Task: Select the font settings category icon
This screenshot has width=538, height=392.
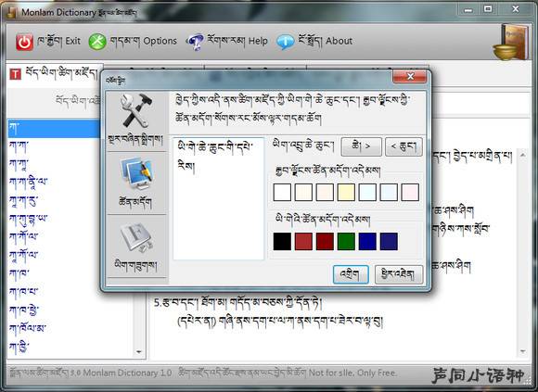Action: coord(136,237)
